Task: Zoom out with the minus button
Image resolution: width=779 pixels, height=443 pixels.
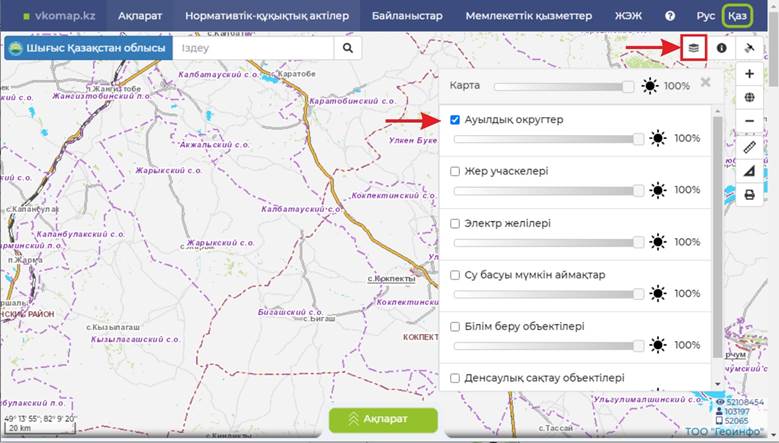Action: [x=750, y=121]
